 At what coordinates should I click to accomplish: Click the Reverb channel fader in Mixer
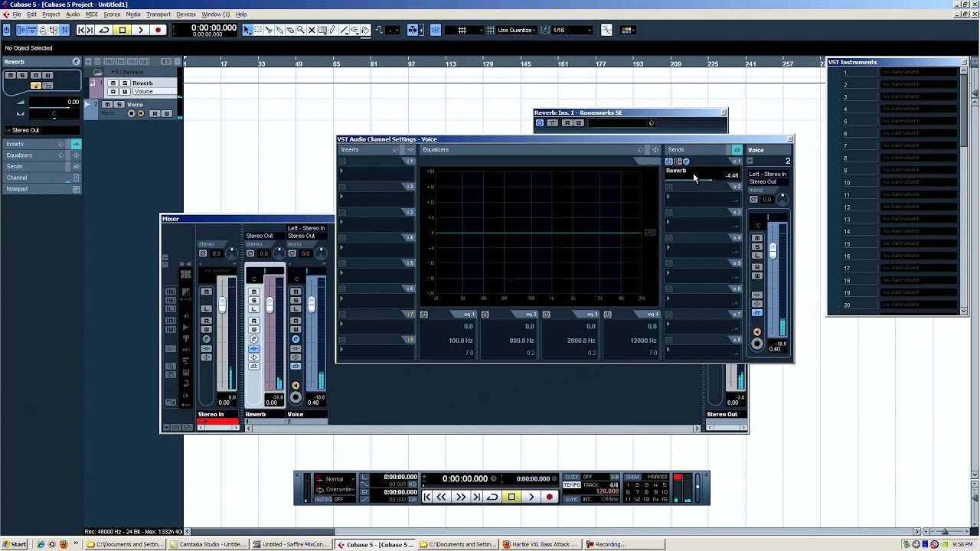(x=269, y=304)
